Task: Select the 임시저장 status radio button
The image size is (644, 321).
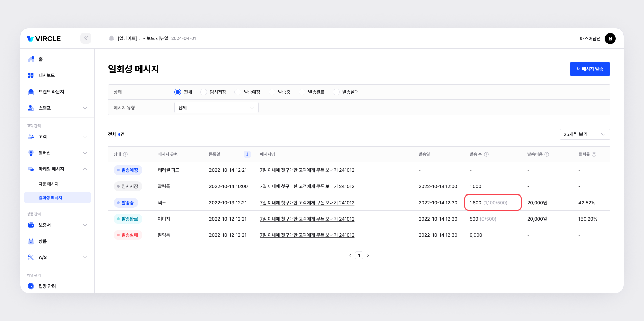Action: click(x=204, y=92)
